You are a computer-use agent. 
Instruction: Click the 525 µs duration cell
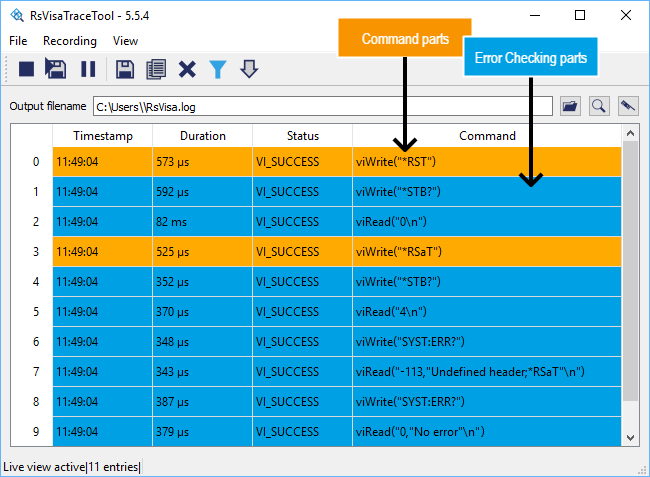tap(203, 252)
